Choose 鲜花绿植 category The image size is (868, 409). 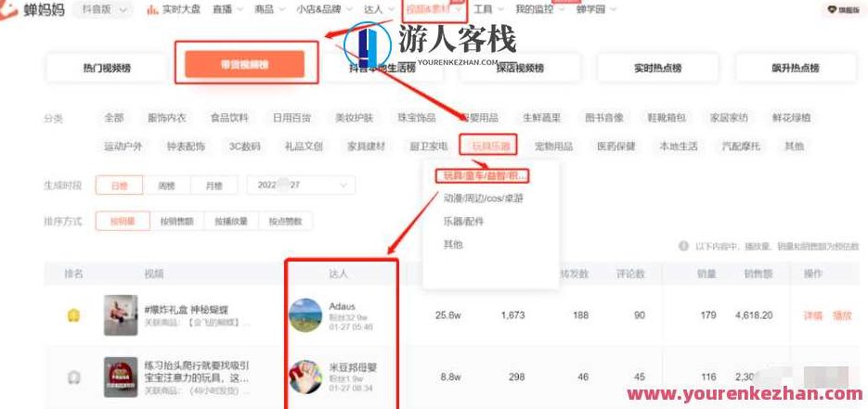point(792,118)
